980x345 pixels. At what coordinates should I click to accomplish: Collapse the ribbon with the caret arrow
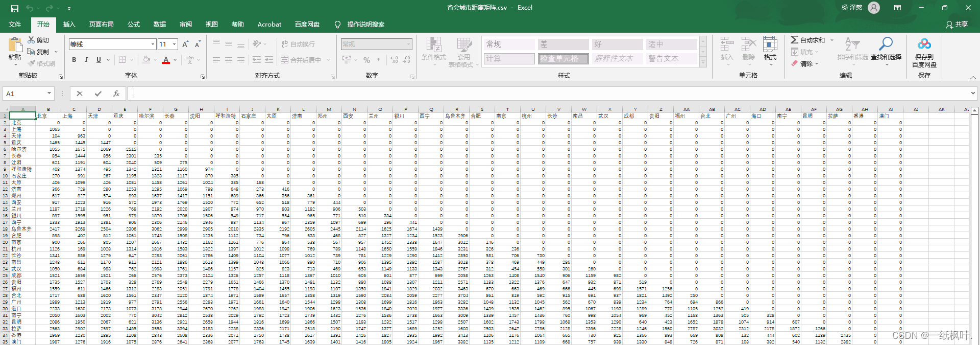coord(973,77)
